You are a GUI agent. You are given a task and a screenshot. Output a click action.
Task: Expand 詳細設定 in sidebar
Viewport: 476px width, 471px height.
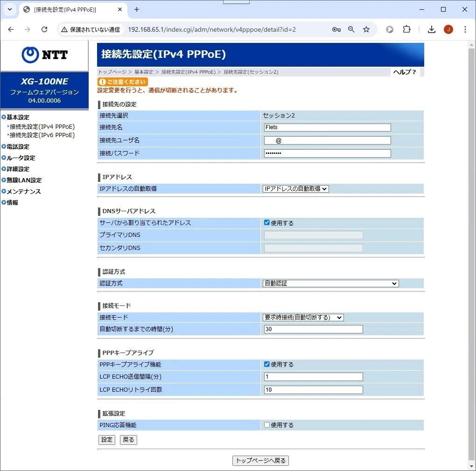coord(15,169)
